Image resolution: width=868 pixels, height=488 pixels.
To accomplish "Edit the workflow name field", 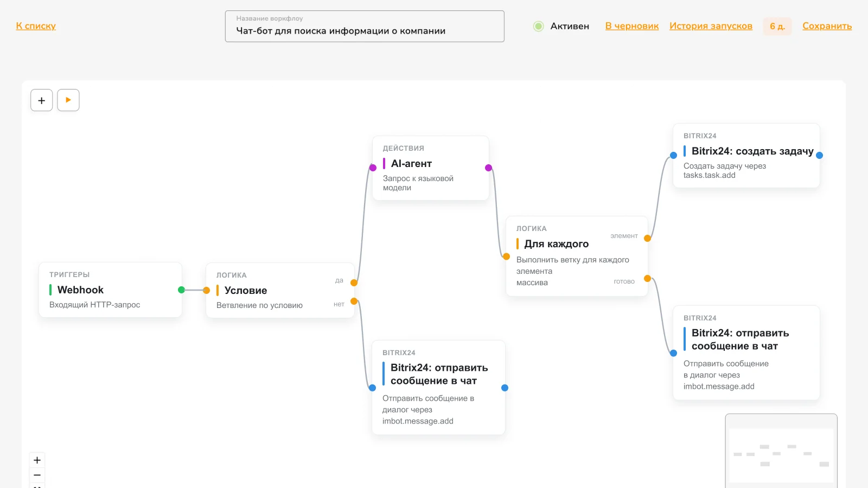I will tap(365, 26).
